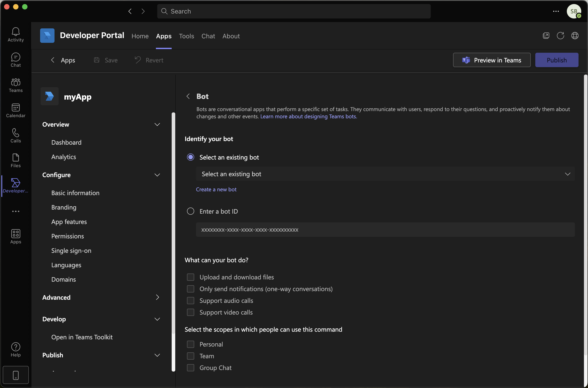Collapse the Develop section

(157, 319)
